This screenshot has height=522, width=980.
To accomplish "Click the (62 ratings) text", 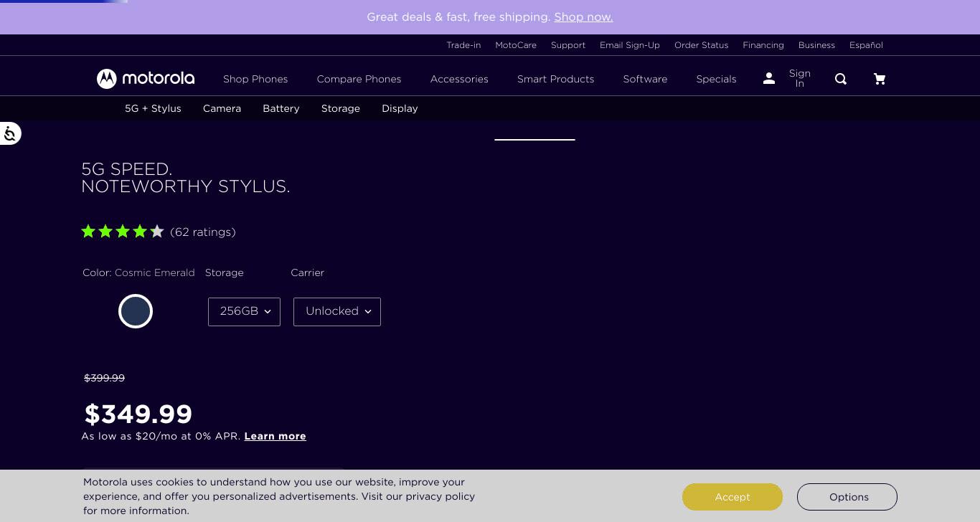I will tap(203, 232).
